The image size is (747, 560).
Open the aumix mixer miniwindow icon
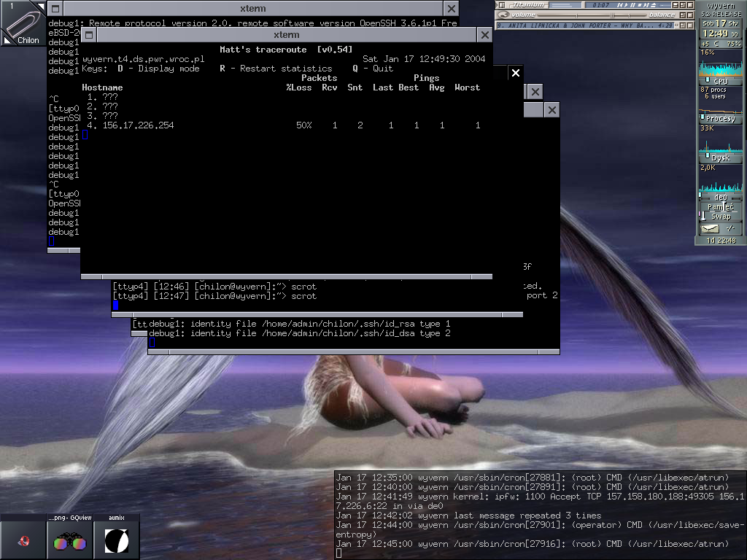117,540
